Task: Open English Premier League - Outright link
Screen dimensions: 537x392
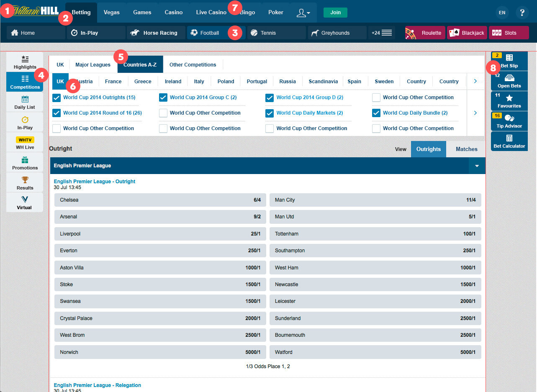Action: (x=95, y=182)
